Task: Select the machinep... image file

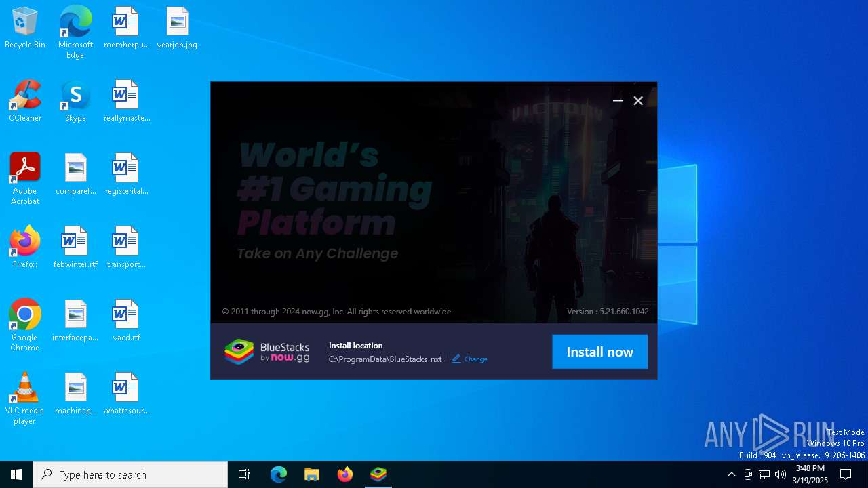Action: point(75,394)
